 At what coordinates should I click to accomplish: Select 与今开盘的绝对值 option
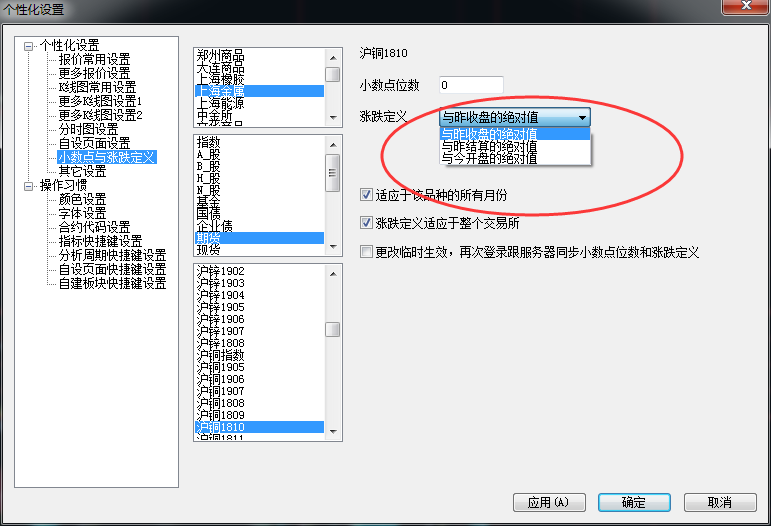[x=489, y=158]
